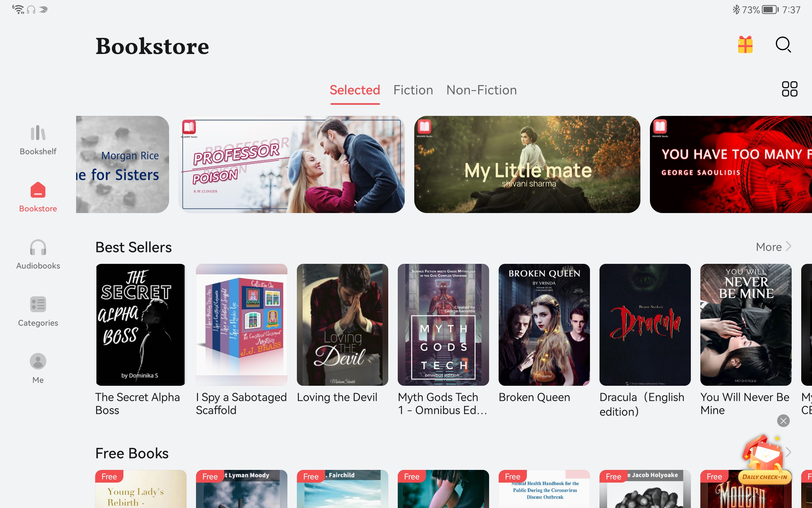Open the free book with pink stockings cover
812x508 pixels.
(443, 489)
